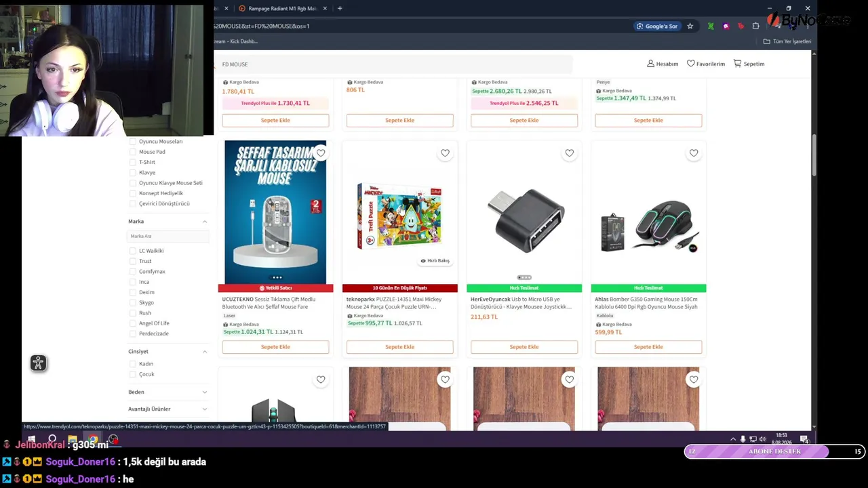Click Sepete Ekle under the Mickey puzzle

399,347
